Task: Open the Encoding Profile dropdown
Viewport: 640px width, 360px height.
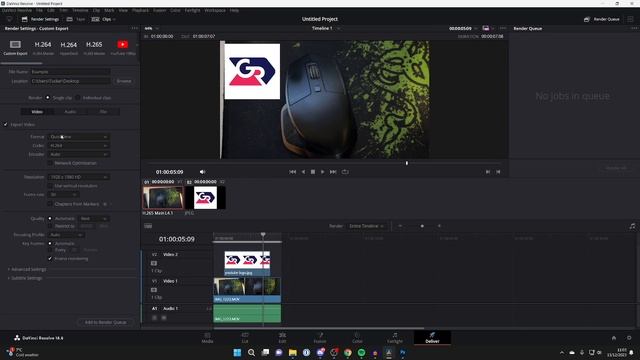Action: coord(66,235)
